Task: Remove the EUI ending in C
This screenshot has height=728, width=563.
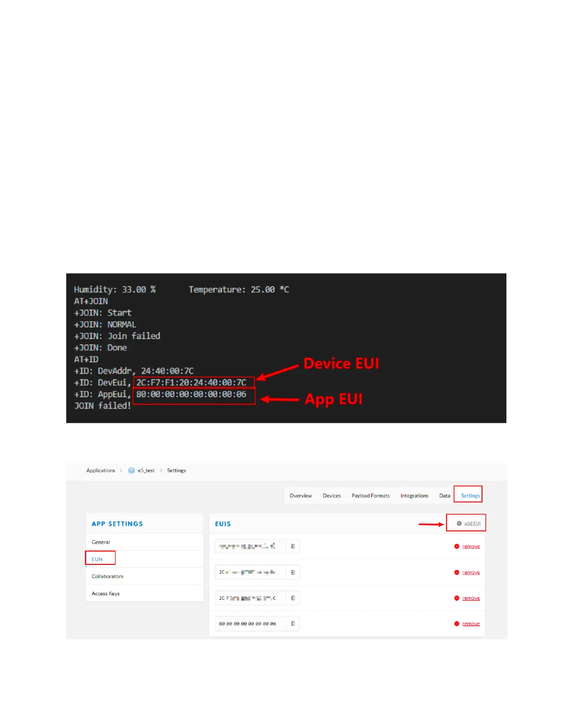Action: (x=471, y=598)
